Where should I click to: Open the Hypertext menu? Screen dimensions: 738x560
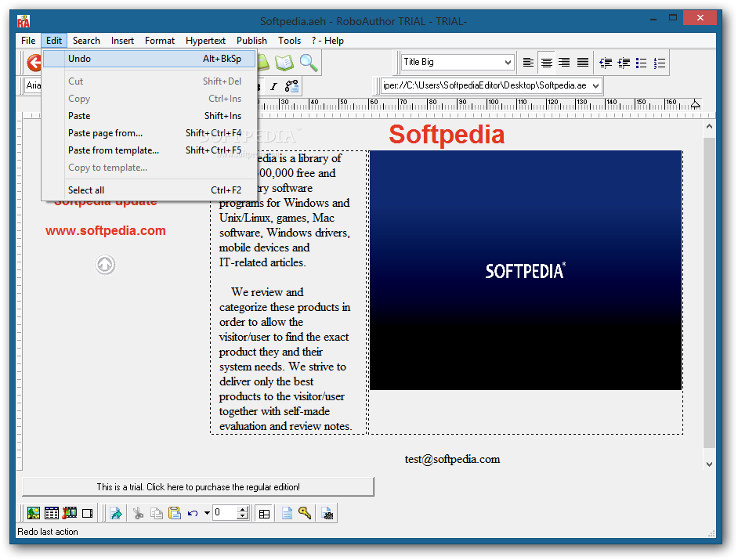(205, 41)
